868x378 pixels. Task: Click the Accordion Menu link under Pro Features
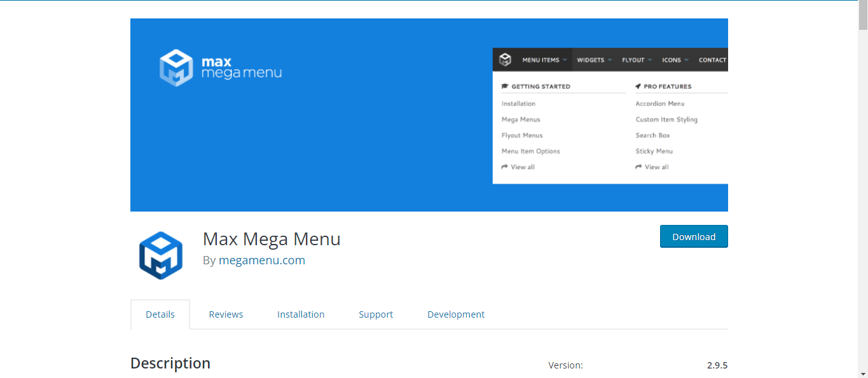pyautogui.click(x=661, y=104)
